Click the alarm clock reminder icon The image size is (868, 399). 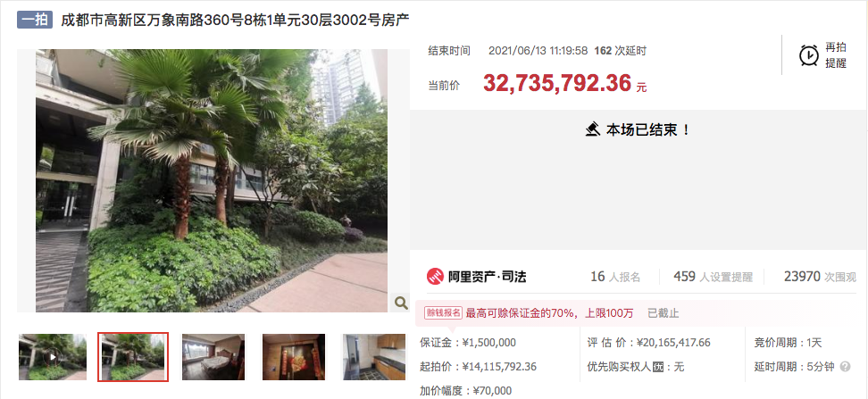809,55
